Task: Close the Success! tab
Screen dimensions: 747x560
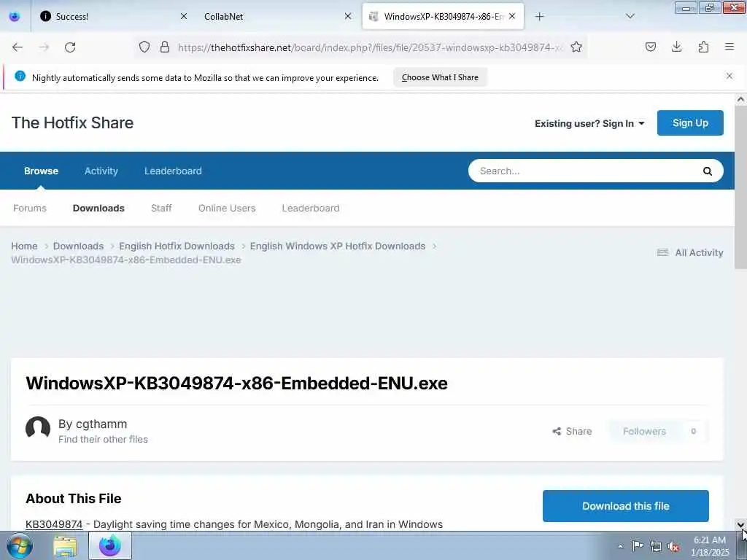Action: (x=183, y=16)
